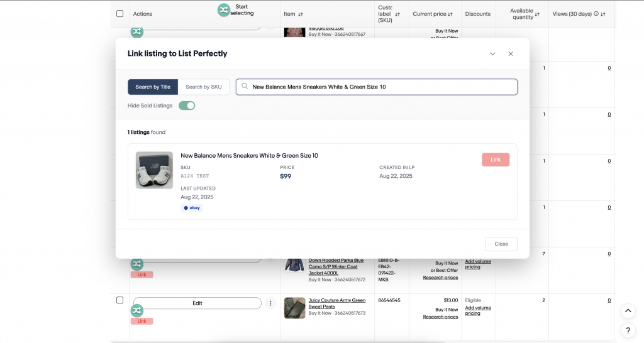Click the info icon next to Views (30 days)
This screenshot has width=644, height=343.
[x=596, y=14]
